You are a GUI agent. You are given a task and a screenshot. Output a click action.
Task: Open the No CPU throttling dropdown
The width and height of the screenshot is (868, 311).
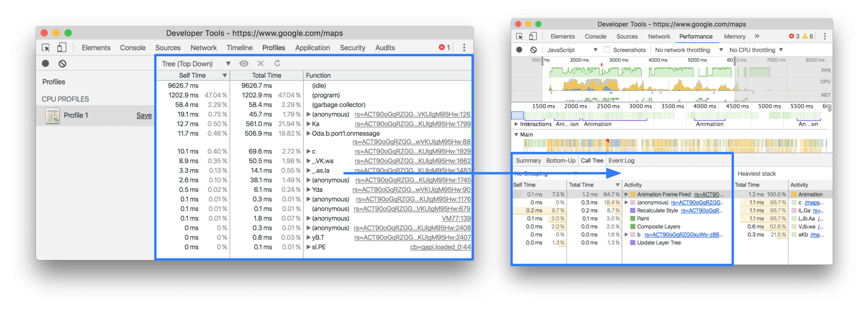(756, 50)
